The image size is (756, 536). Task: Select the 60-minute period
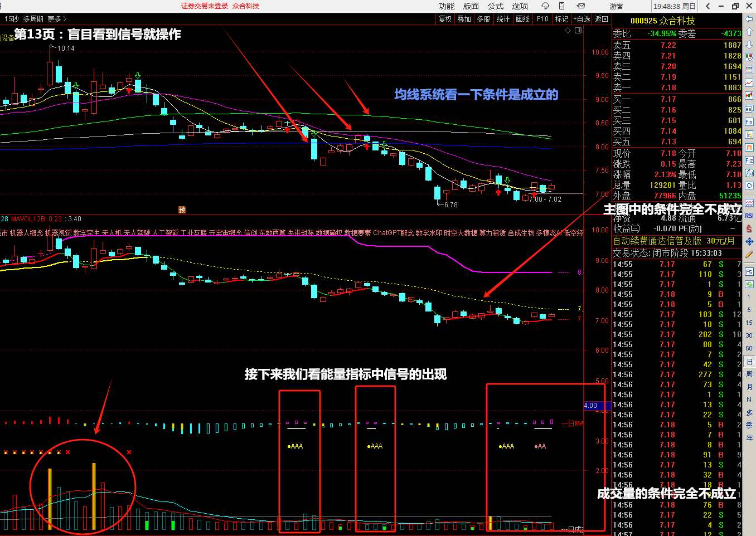tap(749, 348)
